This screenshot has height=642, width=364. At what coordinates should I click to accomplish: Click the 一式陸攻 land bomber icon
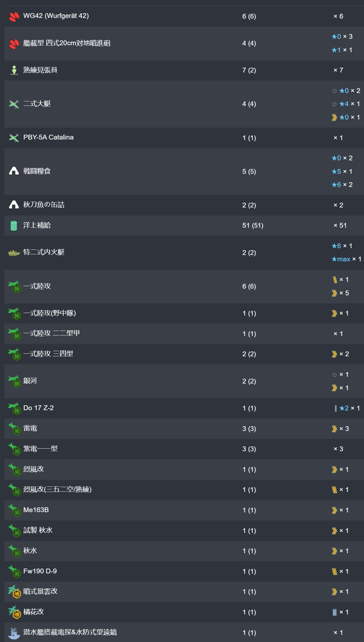(14, 286)
